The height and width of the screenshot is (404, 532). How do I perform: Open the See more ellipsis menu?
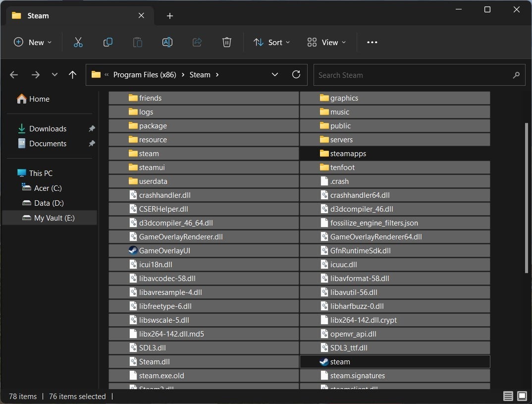[x=372, y=42]
